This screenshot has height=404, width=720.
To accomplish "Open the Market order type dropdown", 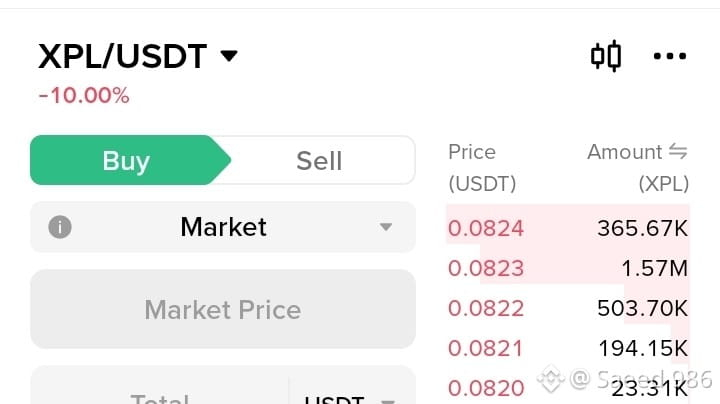I will (386, 227).
